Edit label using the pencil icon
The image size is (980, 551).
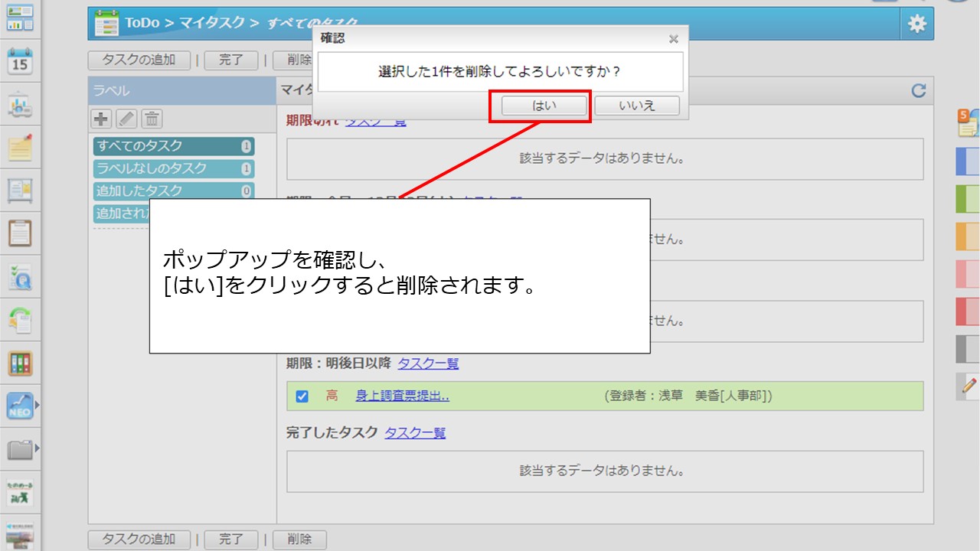coord(126,119)
